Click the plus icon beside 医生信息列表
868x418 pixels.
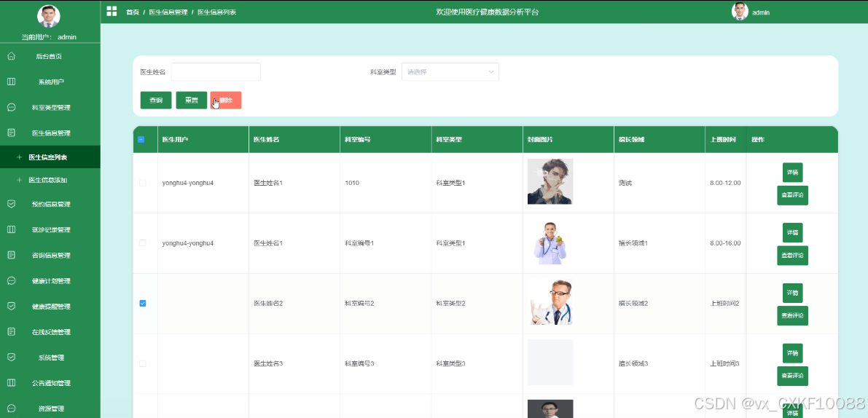(20, 157)
